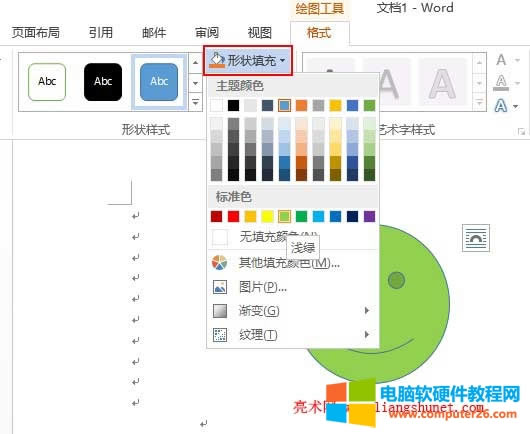This screenshot has width=530, height=434.
Task: Switch to the 引用 tab
Action: pos(100,33)
